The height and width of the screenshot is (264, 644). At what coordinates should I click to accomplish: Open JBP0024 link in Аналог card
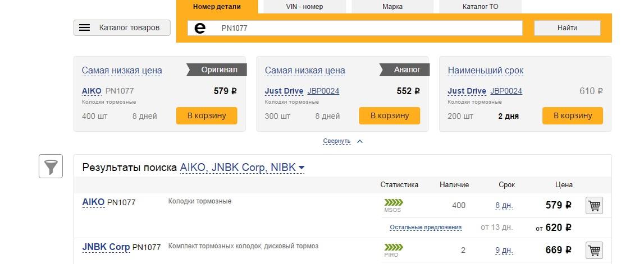point(323,91)
